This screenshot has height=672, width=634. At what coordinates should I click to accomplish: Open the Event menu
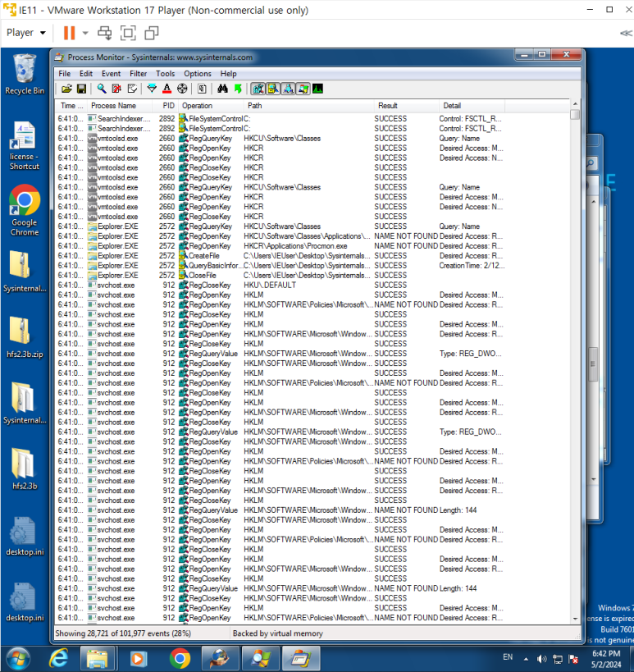click(x=111, y=74)
